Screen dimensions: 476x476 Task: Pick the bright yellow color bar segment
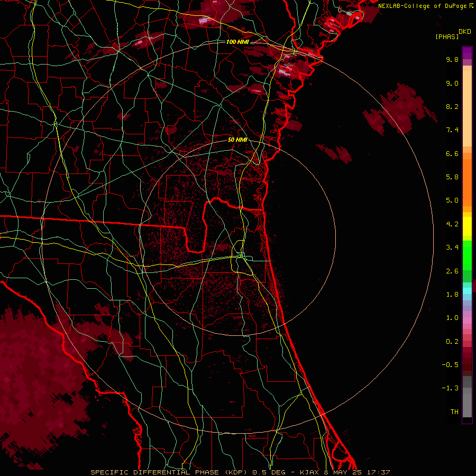pos(467,226)
